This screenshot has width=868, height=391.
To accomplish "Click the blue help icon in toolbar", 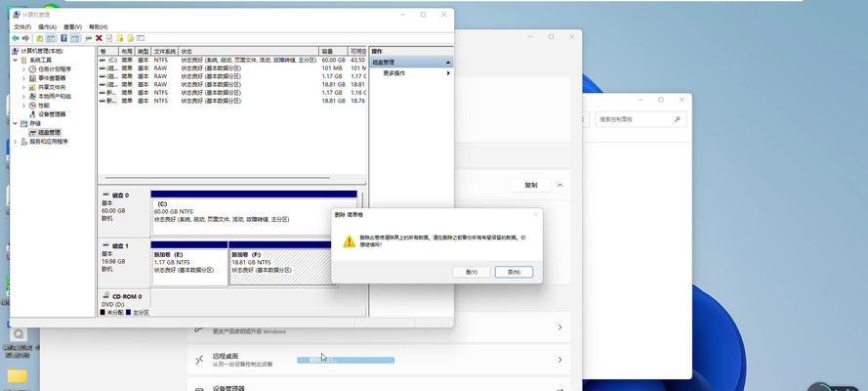I will pos(62,38).
